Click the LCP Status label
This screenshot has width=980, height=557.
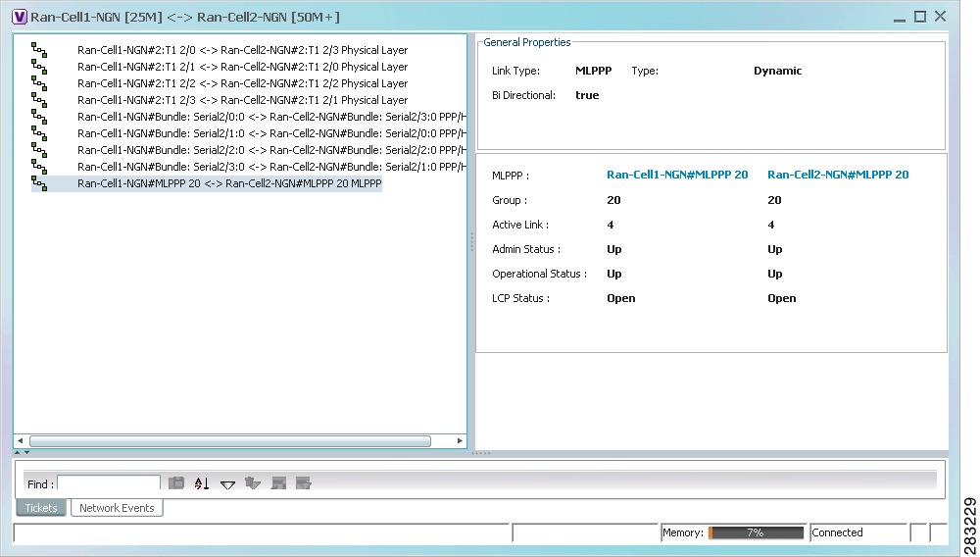pyautogui.click(x=520, y=298)
